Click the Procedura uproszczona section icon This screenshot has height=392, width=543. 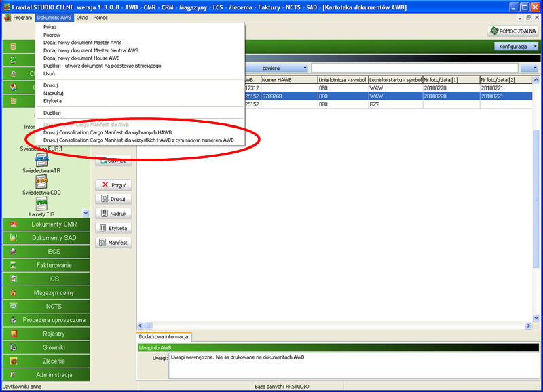13,319
